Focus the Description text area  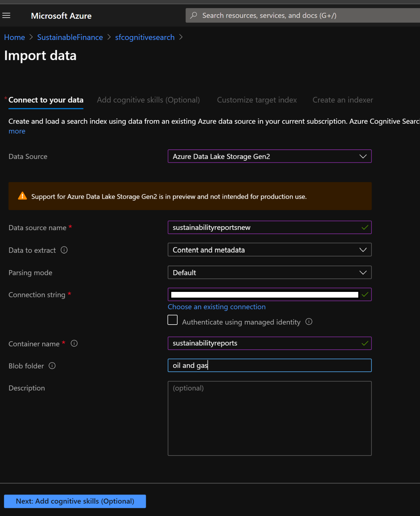[x=269, y=418]
